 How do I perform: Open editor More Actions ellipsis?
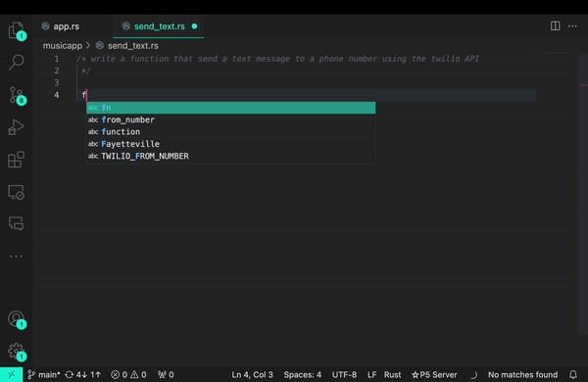point(572,25)
